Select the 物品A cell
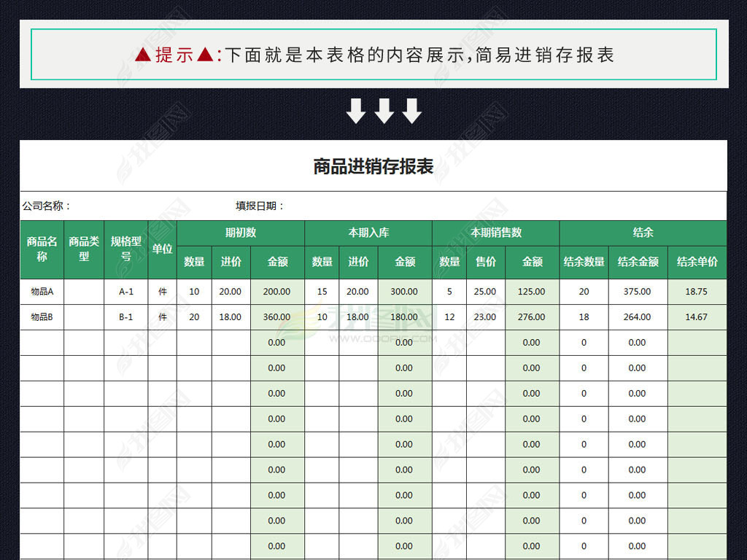The image size is (747, 560). point(42,292)
